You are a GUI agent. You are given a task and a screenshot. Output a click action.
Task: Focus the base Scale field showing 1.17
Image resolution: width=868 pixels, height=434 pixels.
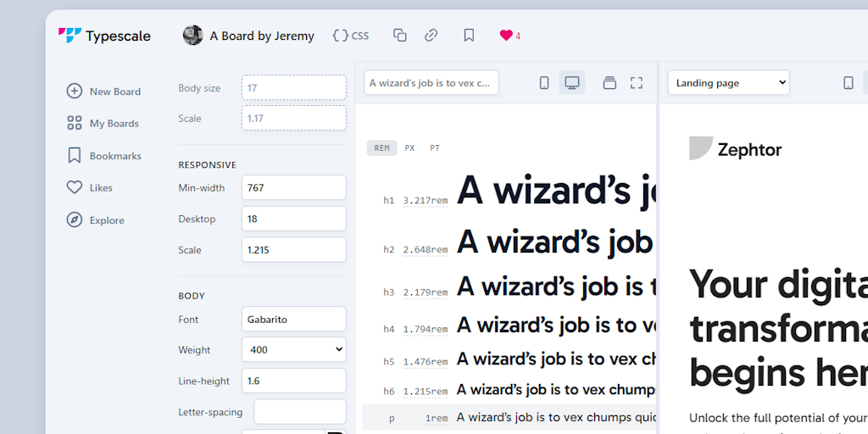click(x=294, y=118)
